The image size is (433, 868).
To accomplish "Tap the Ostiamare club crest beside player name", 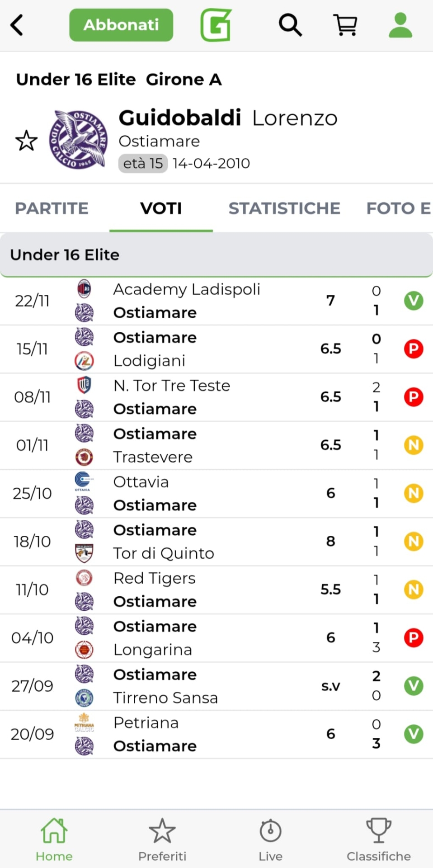I will pos(79,139).
